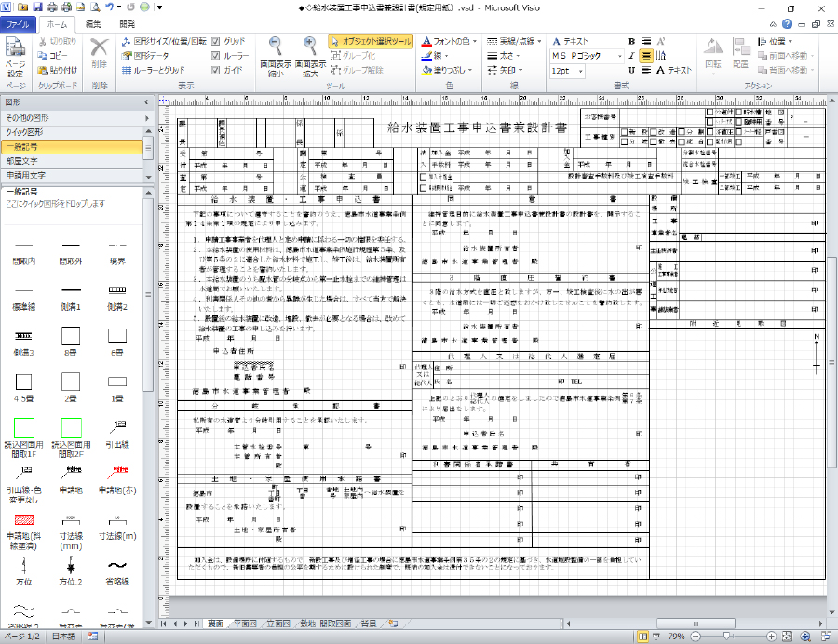Image resolution: width=838 pixels, height=644 pixels.
Task: Open the 図形データ shape data tool
Action: (145, 56)
